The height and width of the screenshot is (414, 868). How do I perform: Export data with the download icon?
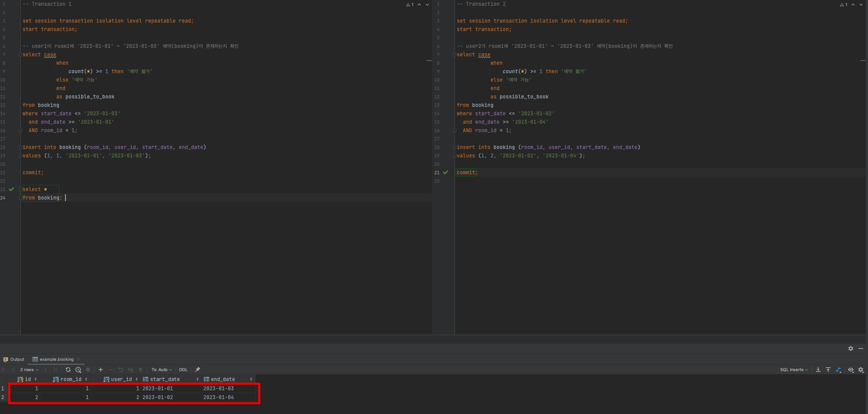(x=818, y=370)
